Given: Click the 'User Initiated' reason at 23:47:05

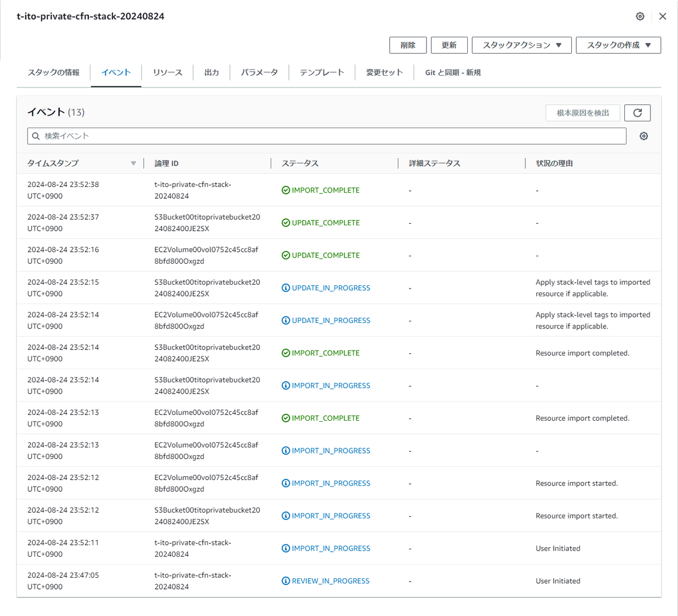Looking at the screenshot, I should [558, 581].
